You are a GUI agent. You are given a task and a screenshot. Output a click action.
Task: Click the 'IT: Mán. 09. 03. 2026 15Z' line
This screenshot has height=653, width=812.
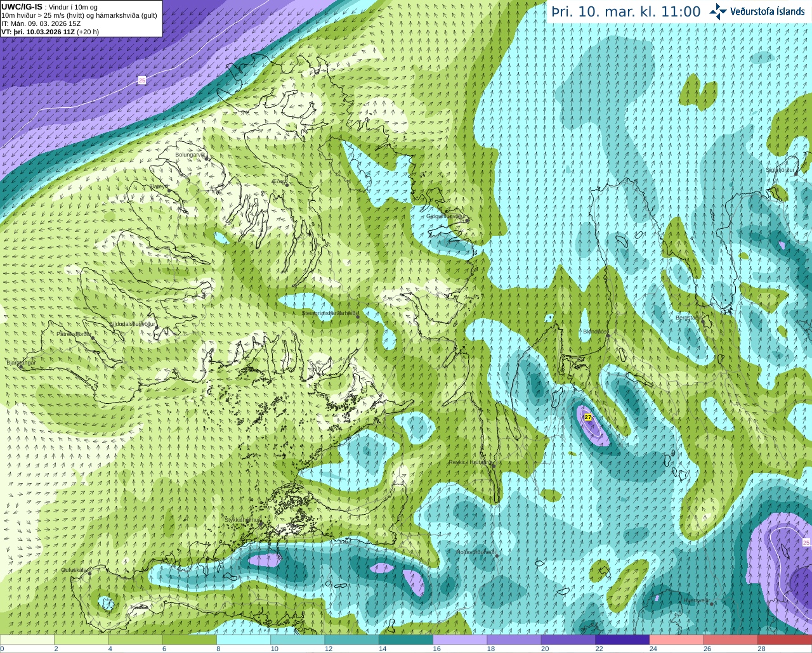(x=41, y=23)
